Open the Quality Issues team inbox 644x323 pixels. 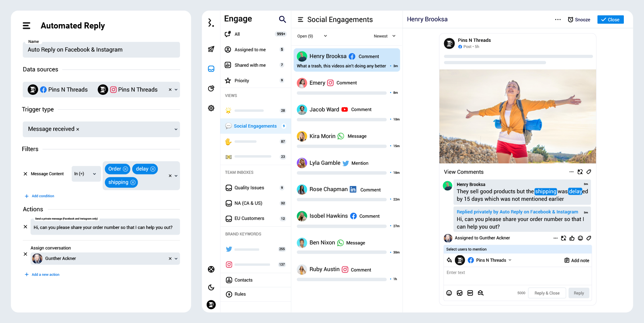tap(249, 188)
